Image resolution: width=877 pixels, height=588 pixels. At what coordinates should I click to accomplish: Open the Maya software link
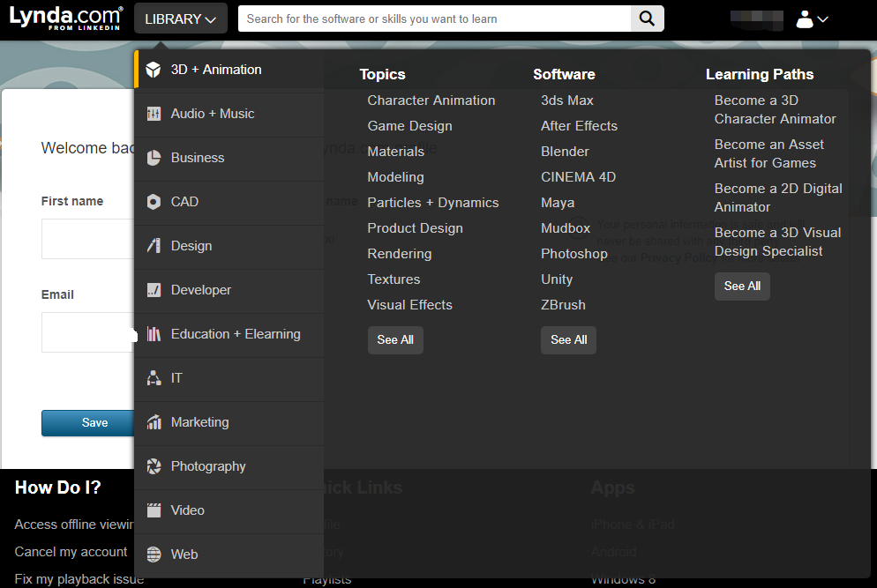(x=558, y=203)
